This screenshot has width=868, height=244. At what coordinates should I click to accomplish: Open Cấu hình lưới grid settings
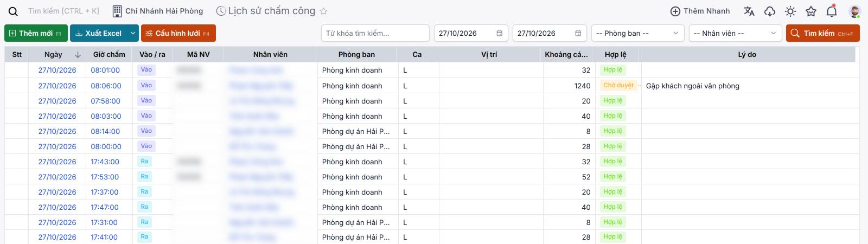pyautogui.click(x=178, y=33)
